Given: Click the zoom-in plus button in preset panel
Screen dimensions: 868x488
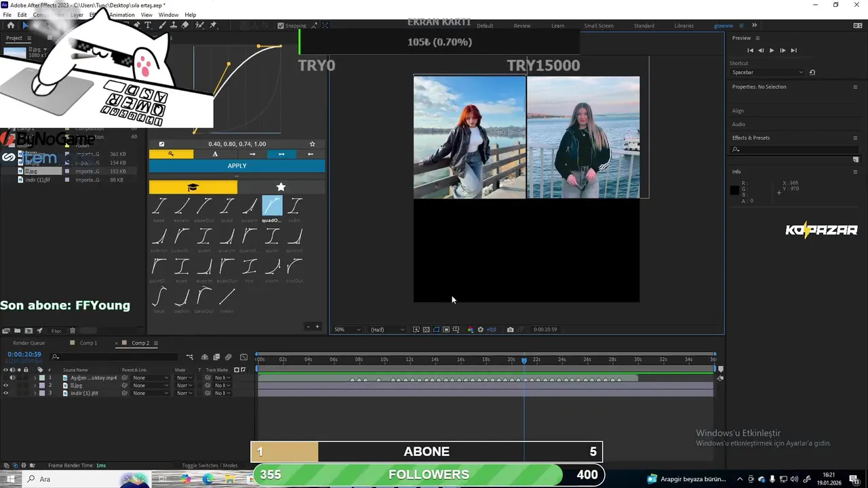Looking at the screenshot, I should 317,327.
